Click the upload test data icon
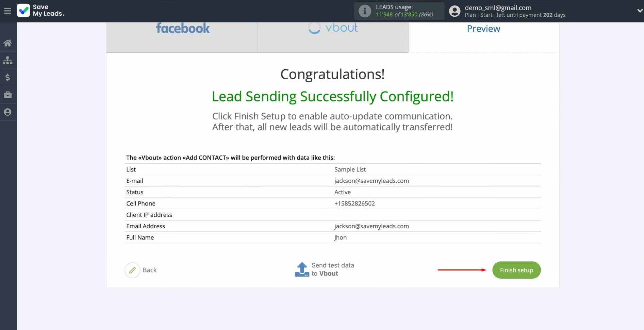 tap(302, 269)
